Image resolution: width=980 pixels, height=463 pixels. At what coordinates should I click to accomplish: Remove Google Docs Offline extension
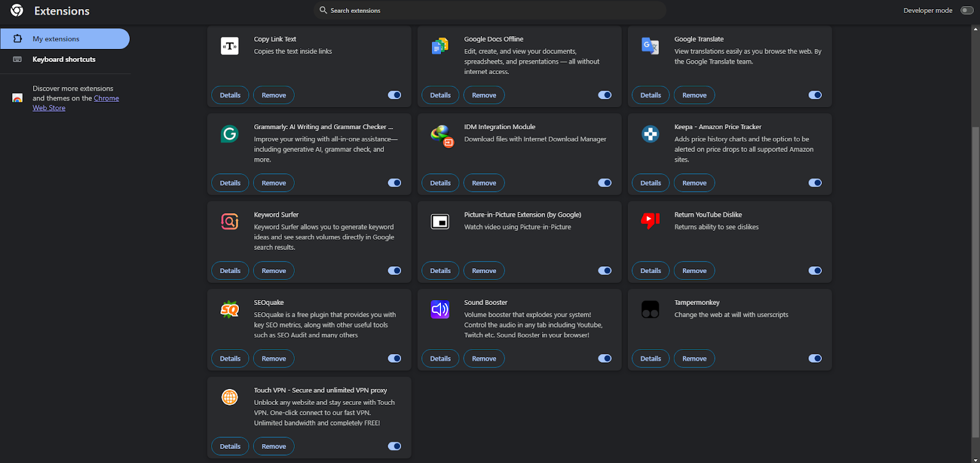pyautogui.click(x=484, y=95)
